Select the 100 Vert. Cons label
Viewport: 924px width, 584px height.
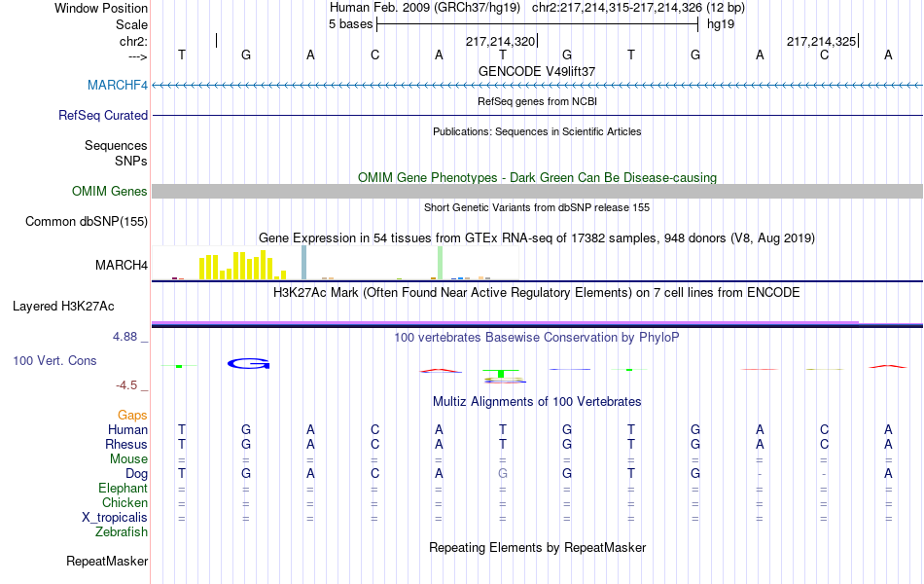click(54, 360)
